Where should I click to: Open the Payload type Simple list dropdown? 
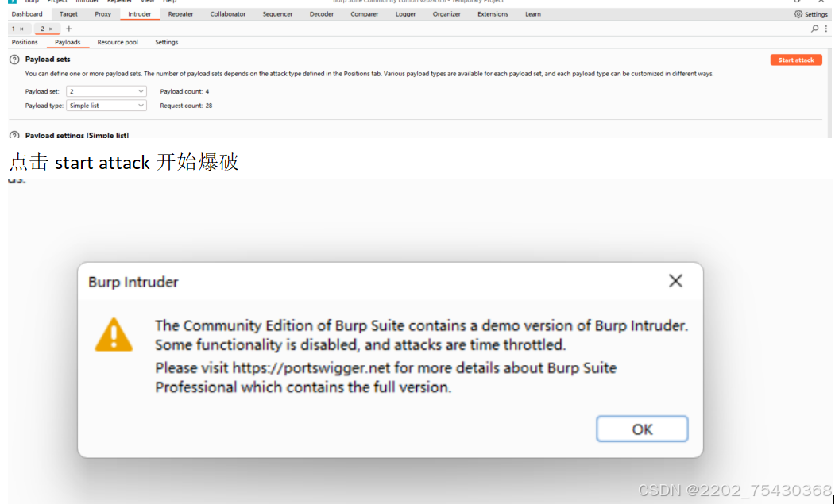click(106, 106)
